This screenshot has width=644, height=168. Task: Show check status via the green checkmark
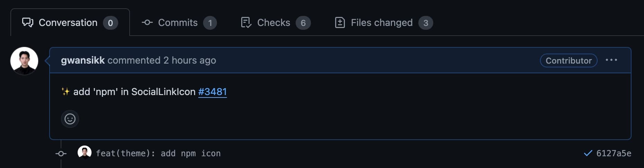tap(588, 153)
